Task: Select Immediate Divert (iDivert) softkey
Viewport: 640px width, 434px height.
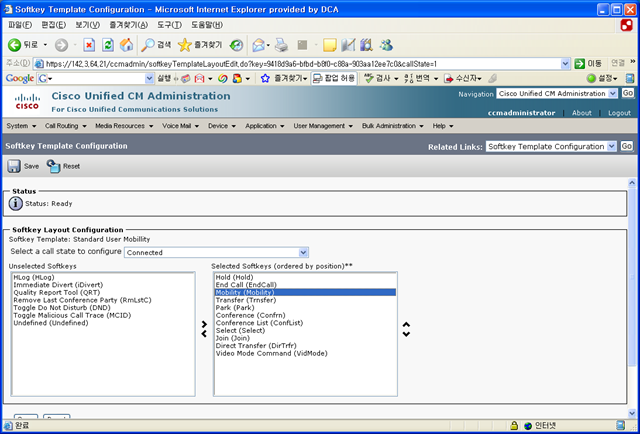Action: tap(58, 285)
